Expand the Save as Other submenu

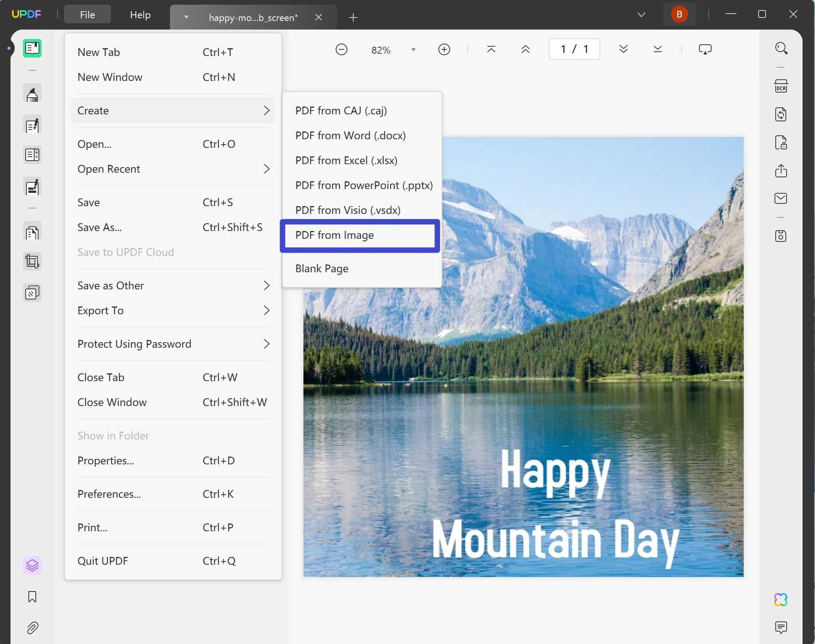coord(173,285)
